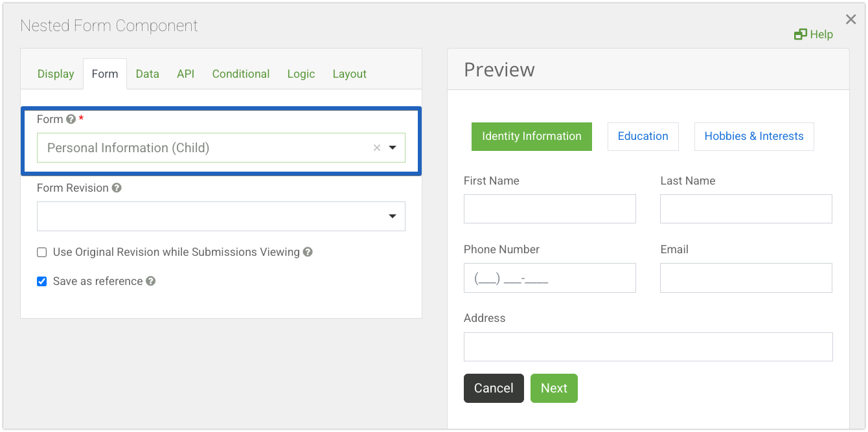Close the Nested Form Component dialog
The height and width of the screenshot is (432, 868).
point(851,19)
